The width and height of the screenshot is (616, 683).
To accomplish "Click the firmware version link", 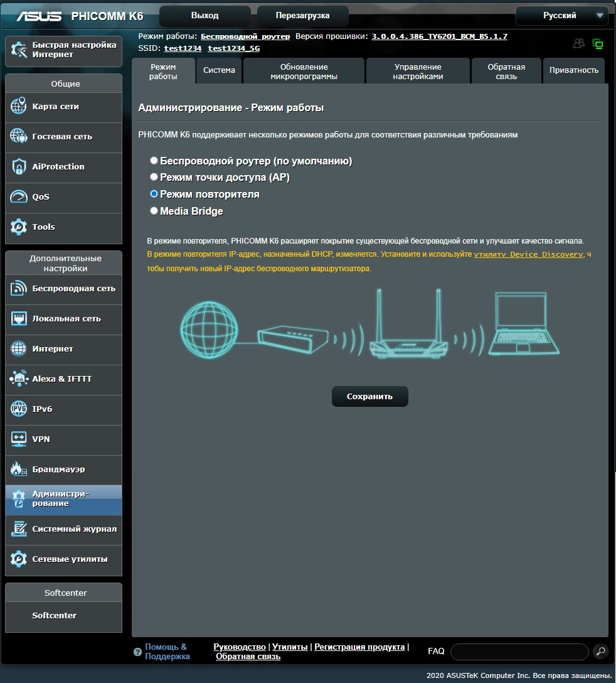I will (439, 36).
